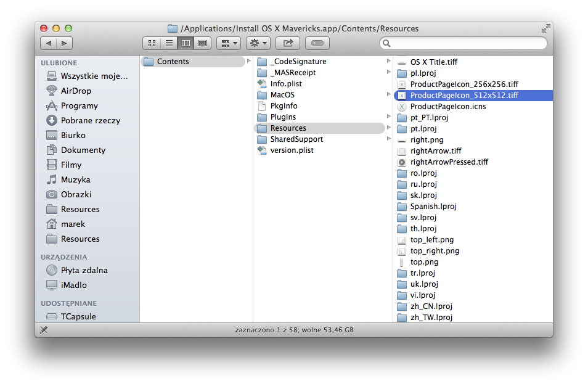Switch to Cover Flow view
This screenshot has height=386, width=588.
202,43
